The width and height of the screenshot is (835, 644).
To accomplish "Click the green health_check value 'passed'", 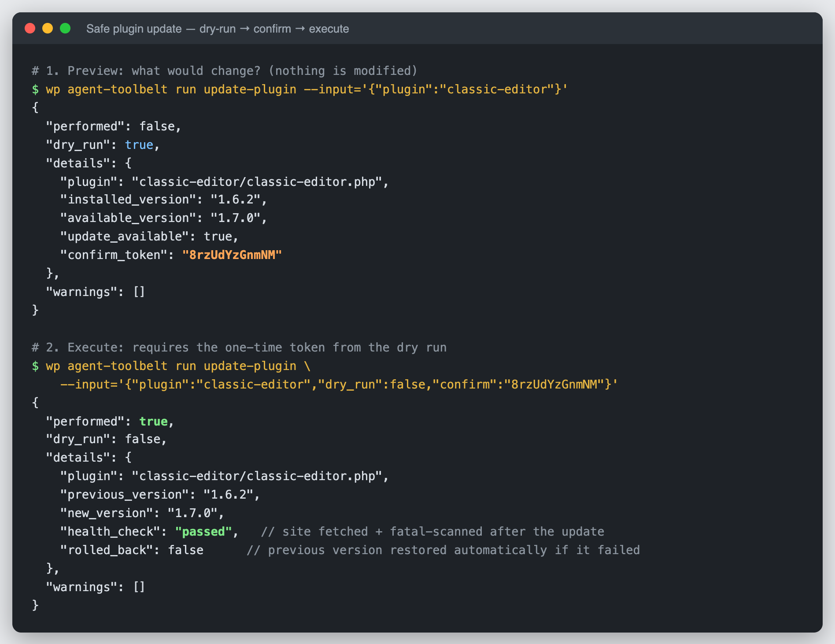I will (x=203, y=532).
